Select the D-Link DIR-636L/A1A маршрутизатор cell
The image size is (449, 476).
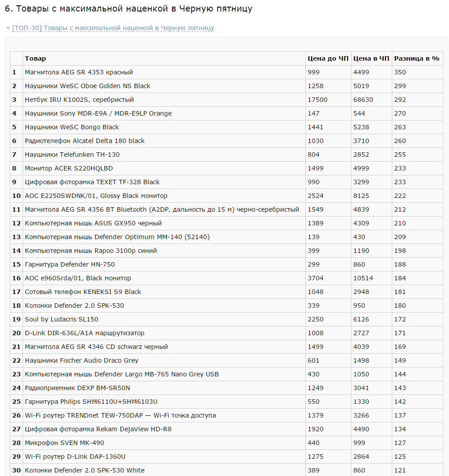pos(164,333)
